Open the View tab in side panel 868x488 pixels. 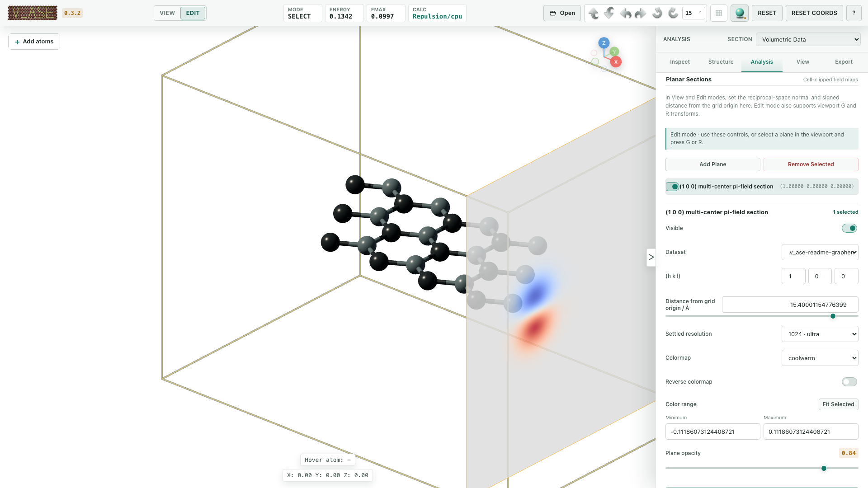pos(802,62)
